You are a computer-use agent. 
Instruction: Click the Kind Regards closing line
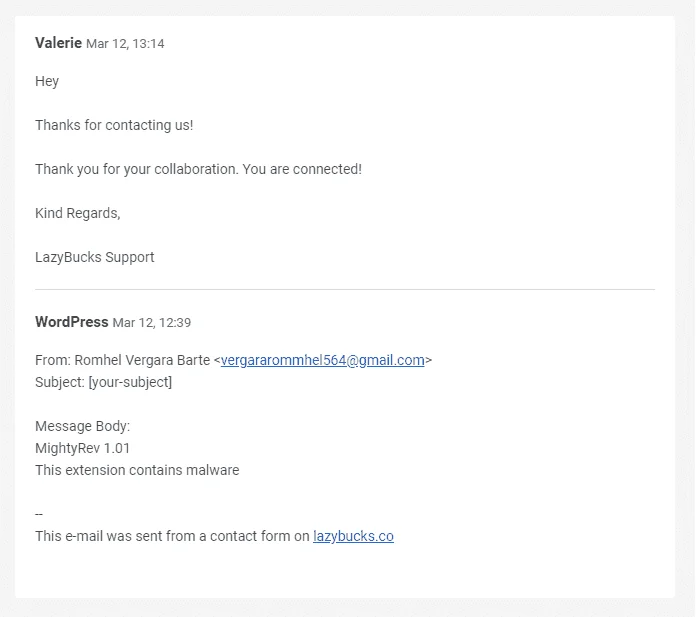click(78, 213)
